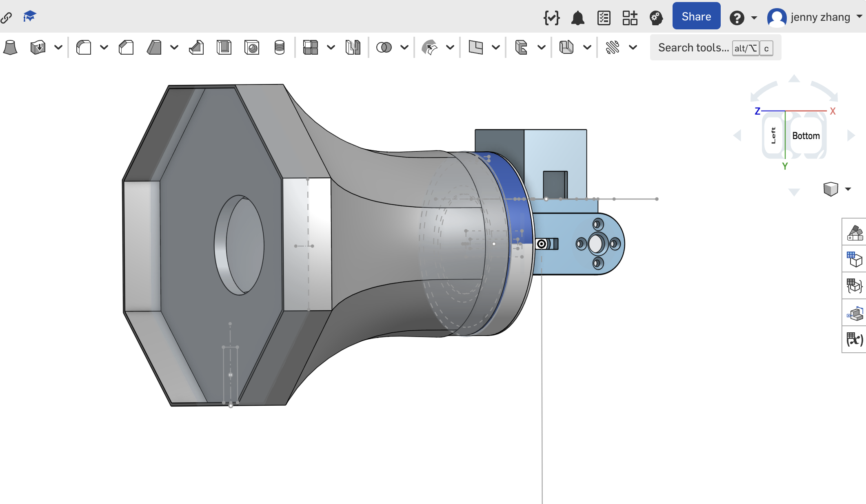
Task: Open the Appearance panel icon
Action: click(x=855, y=233)
